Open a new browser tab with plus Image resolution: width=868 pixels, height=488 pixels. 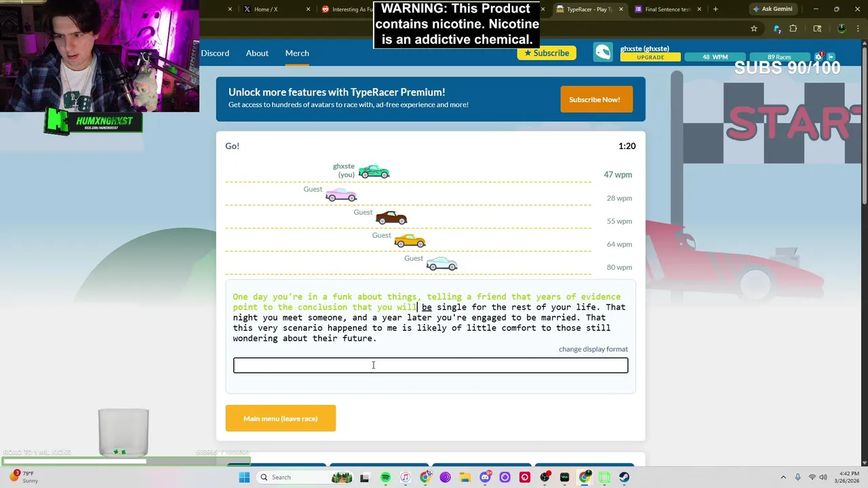pos(715,9)
